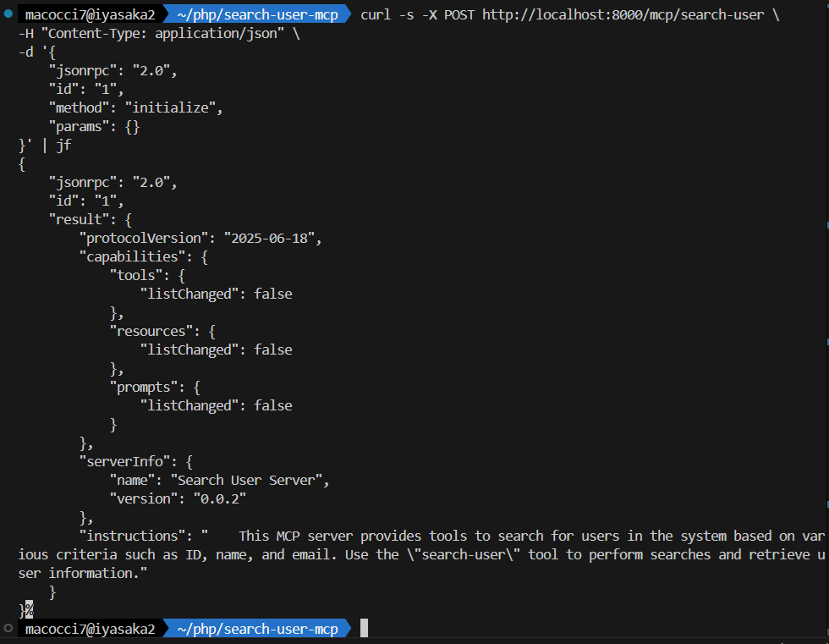The image size is (829, 644).
Task: Click the filled blue command decoration dot
Action: [x=8, y=15]
